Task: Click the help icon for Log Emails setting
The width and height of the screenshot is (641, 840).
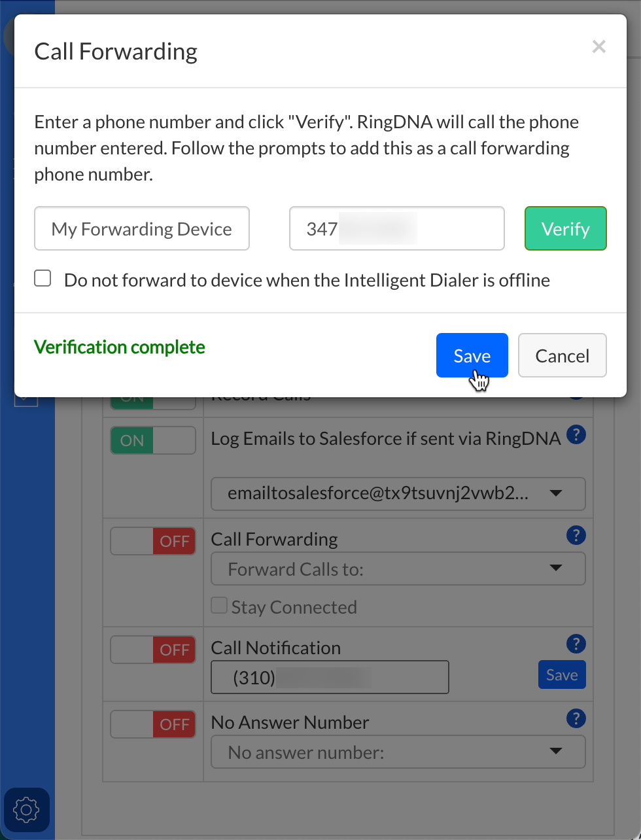Action: 576,434
